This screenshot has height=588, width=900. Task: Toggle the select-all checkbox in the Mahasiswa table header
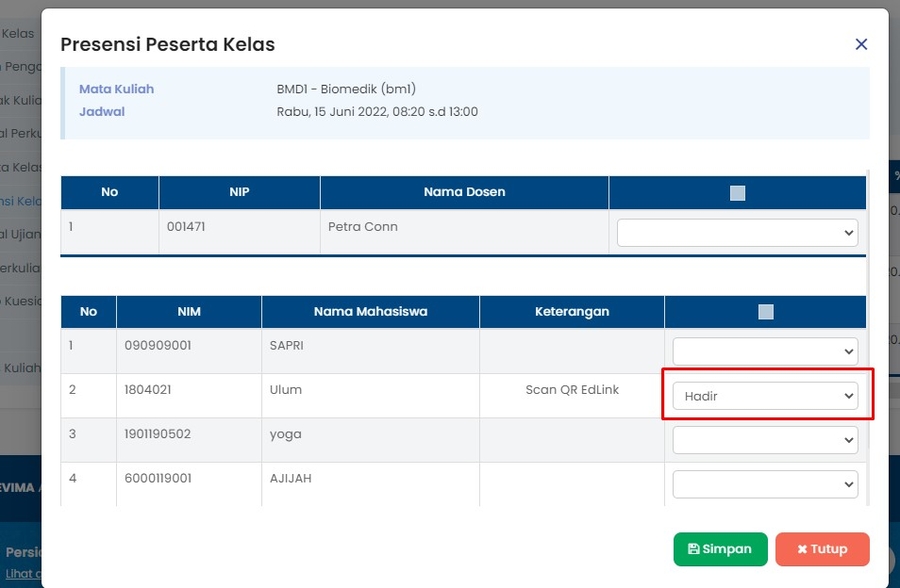point(765,312)
